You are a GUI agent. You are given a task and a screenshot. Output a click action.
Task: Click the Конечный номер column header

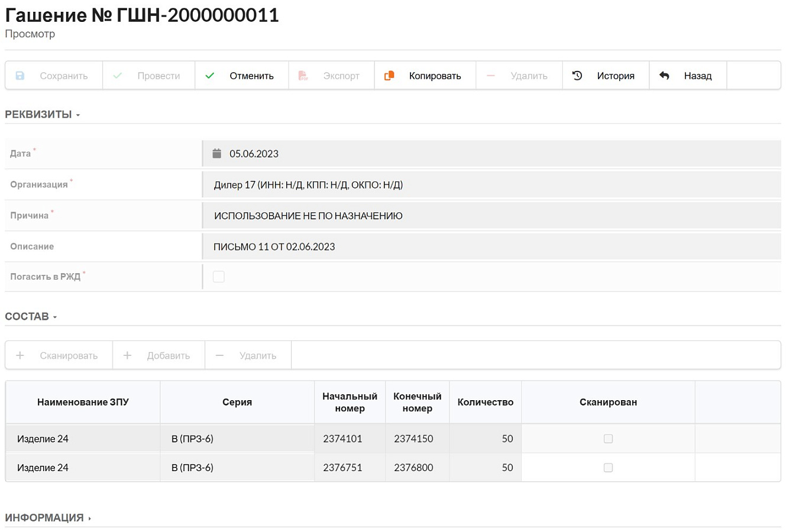[x=418, y=402]
